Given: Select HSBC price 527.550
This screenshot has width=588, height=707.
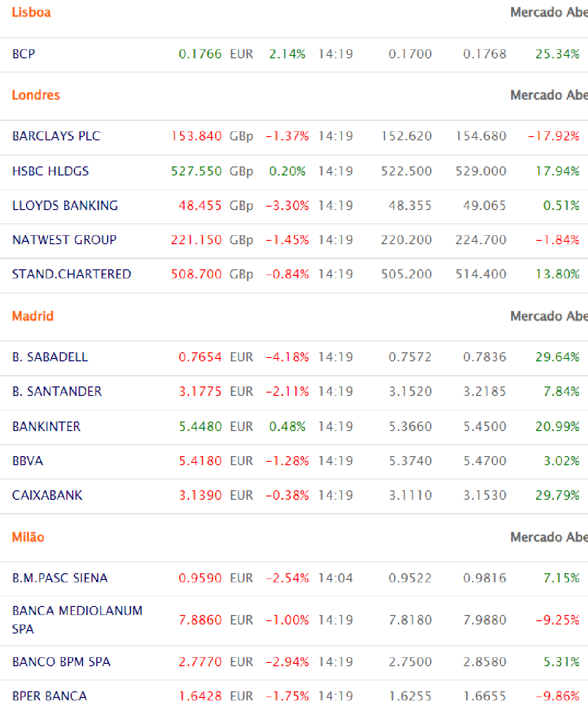Looking at the screenshot, I should point(196,171).
